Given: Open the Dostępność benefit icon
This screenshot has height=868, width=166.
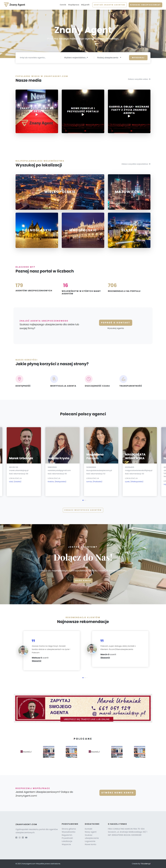Looking at the screenshot, I should [x=19, y=379].
